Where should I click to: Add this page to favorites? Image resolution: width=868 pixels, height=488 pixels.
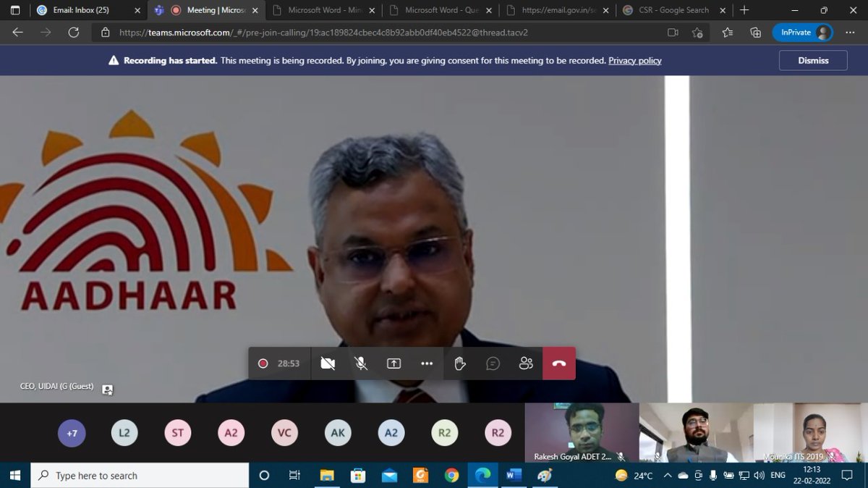point(697,33)
